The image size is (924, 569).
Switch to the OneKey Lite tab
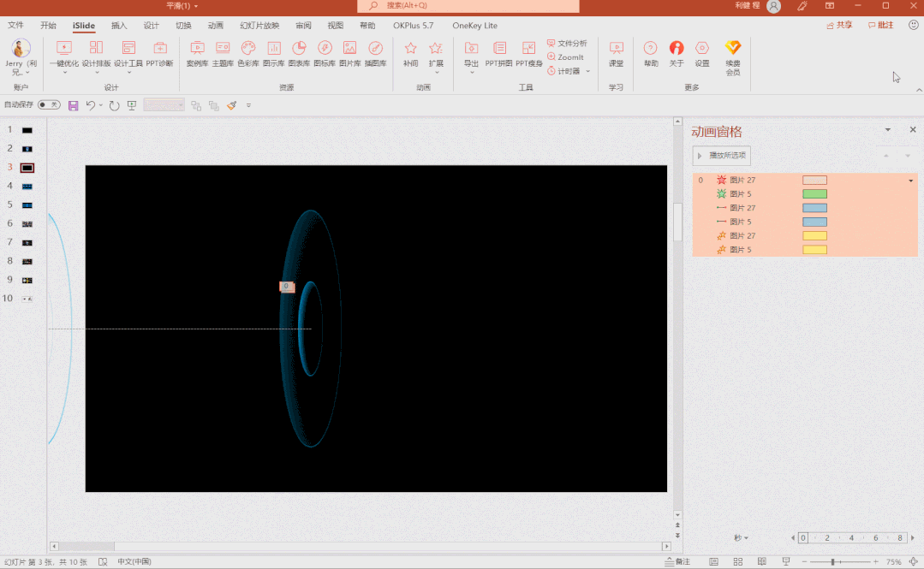pos(475,26)
